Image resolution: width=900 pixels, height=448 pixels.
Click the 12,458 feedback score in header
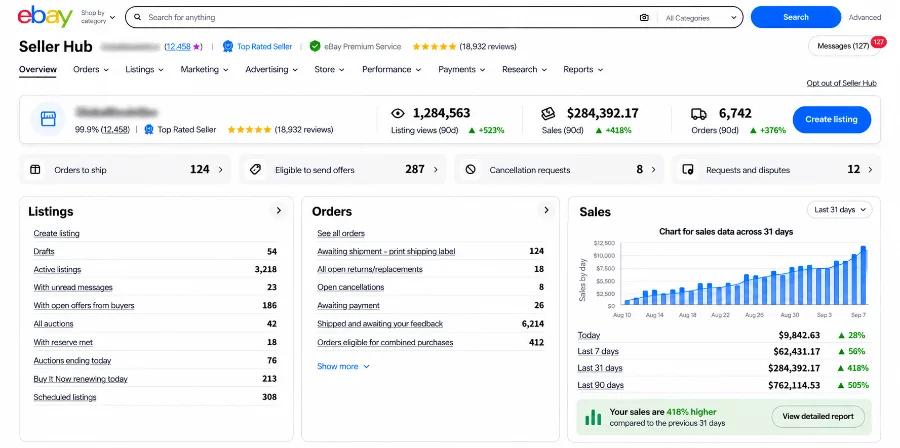[x=178, y=46]
